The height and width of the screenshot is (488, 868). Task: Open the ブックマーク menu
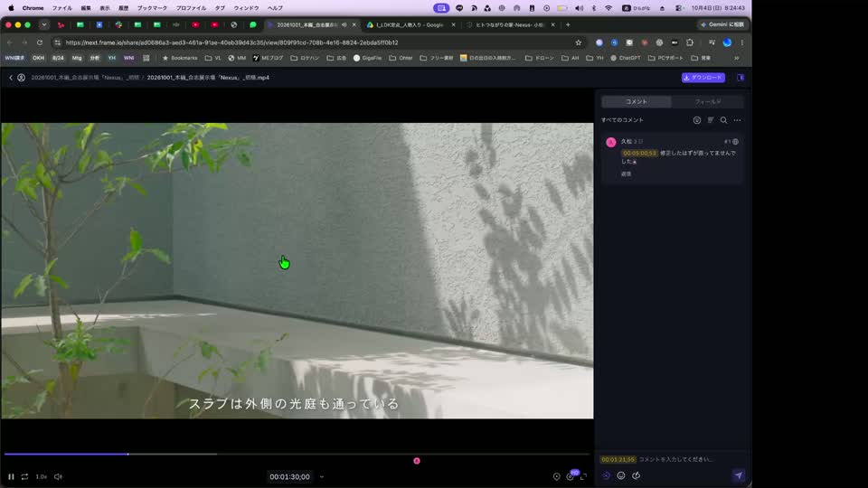point(152,8)
